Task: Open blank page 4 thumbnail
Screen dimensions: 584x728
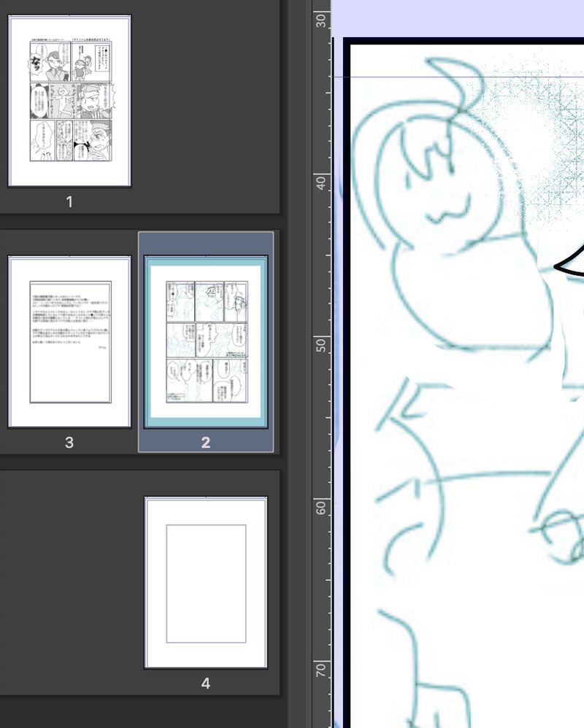Action: pyautogui.click(x=206, y=583)
